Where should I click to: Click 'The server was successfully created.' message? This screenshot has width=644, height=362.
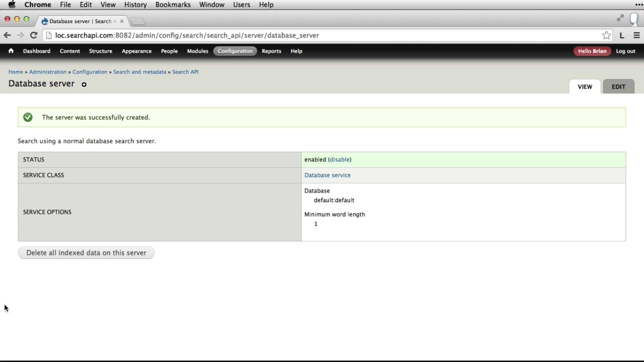point(96,117)
